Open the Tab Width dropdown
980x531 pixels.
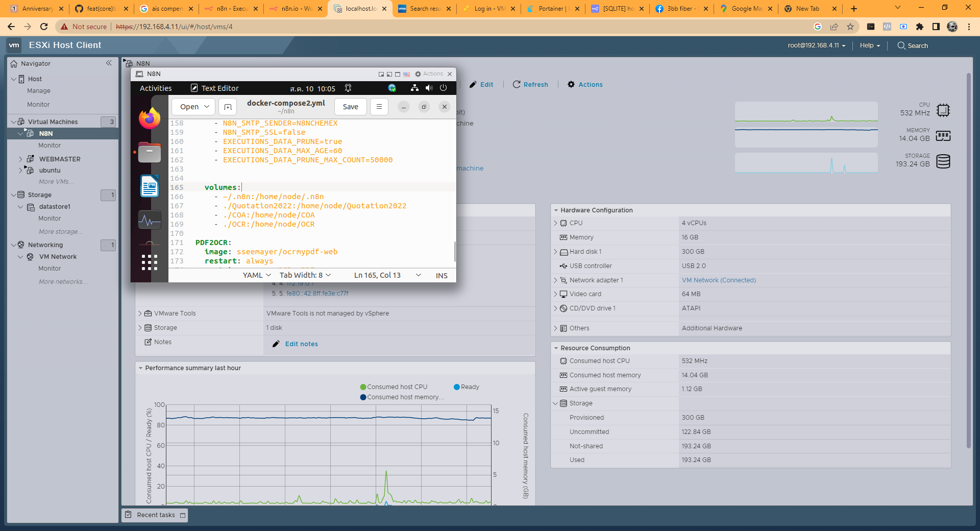305,275
